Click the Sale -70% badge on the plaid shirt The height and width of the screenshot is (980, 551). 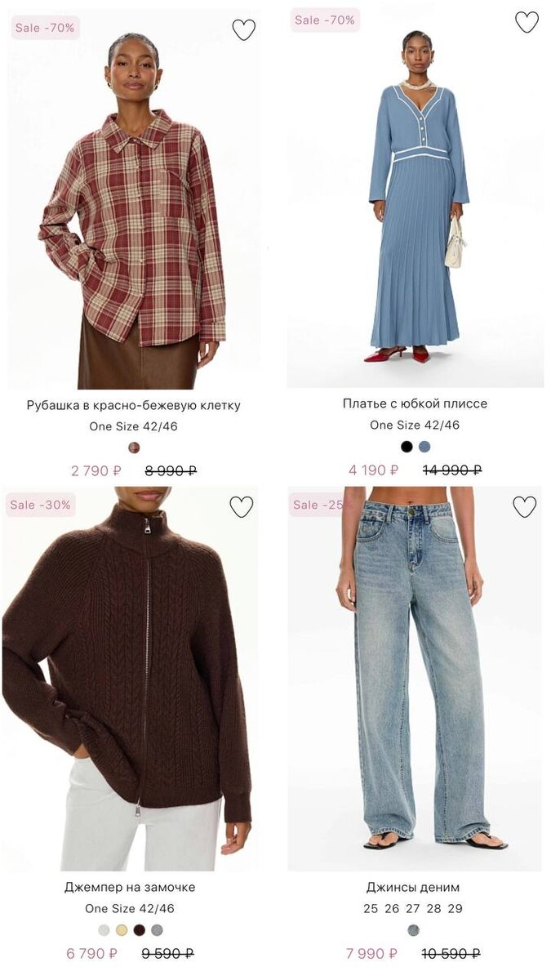[45, 28]
